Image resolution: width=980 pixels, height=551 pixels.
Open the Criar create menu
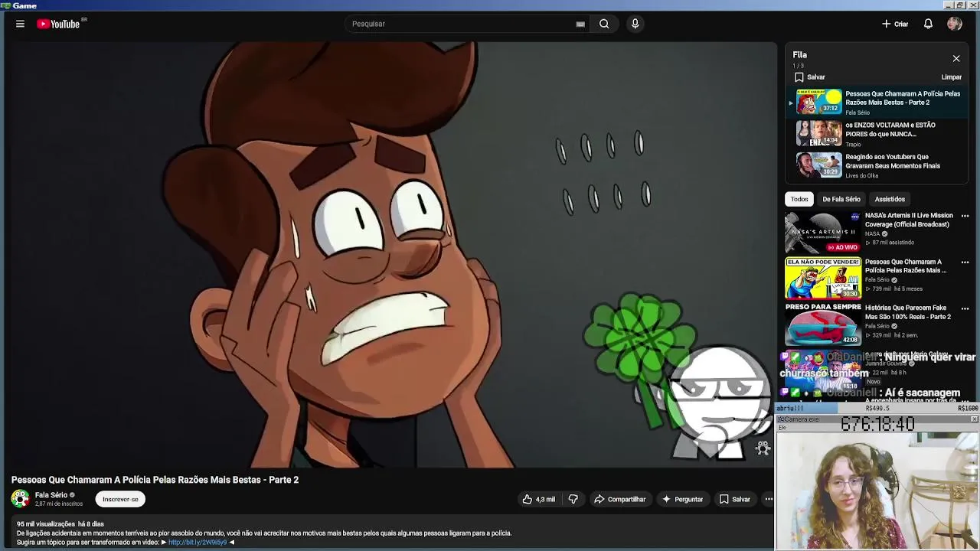tap(895, 24)
